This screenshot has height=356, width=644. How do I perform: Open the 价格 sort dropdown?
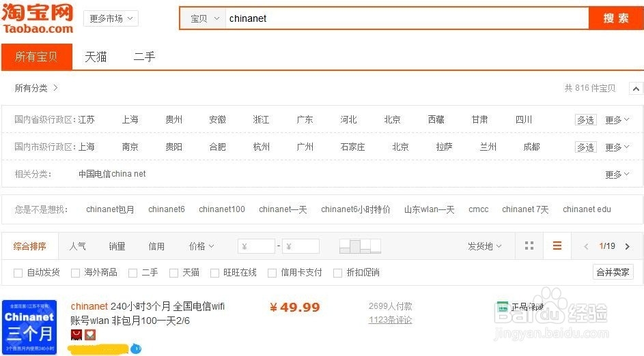point(201,246)
